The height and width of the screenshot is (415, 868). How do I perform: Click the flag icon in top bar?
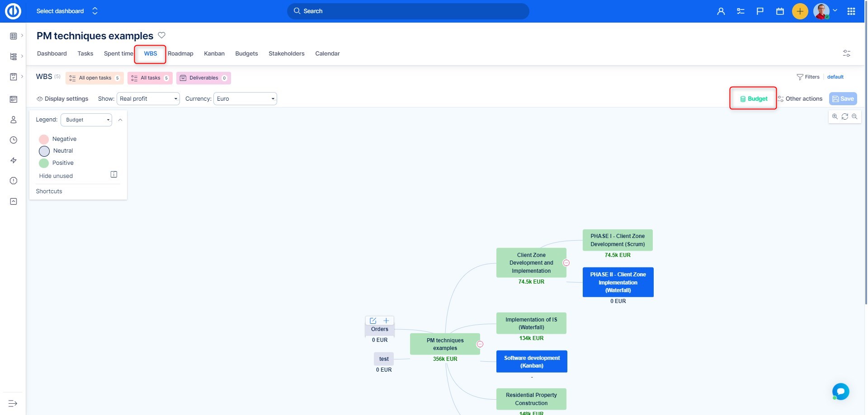[x=760, y=11]
